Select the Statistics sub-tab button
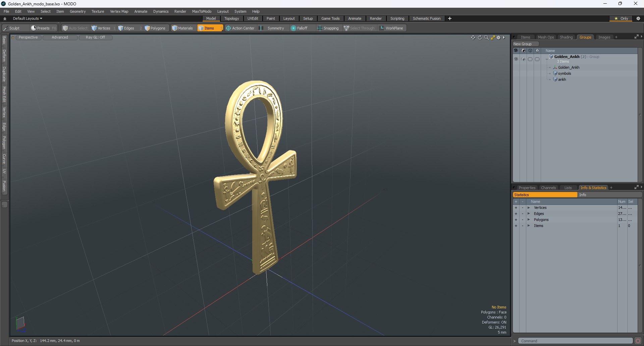The image size is (644, 346). coord(545,195)
